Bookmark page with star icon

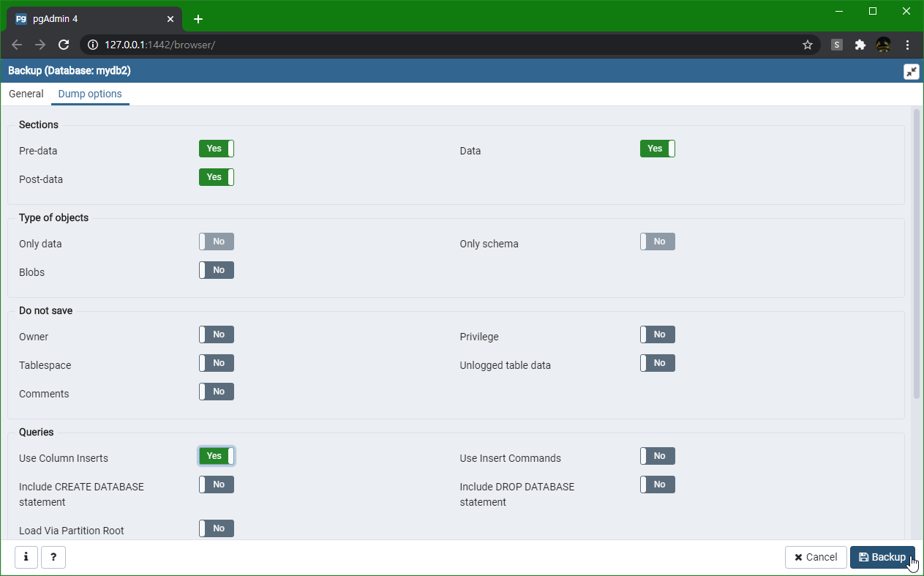(x=808, y=45)
